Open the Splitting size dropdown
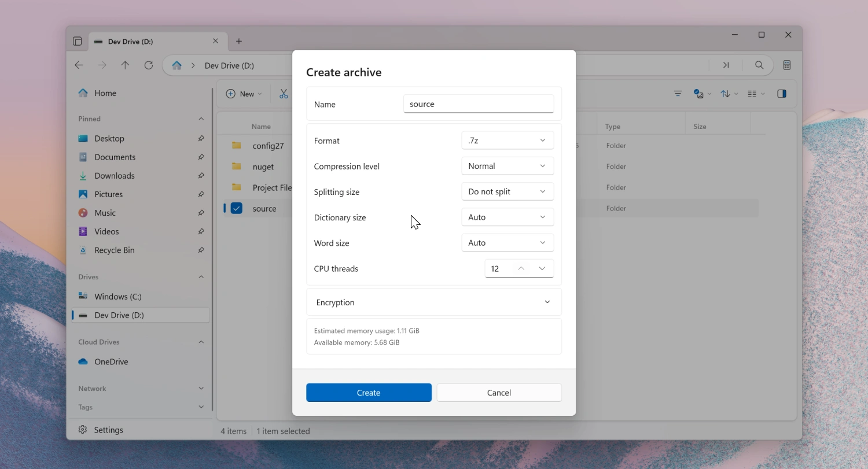This screenshot has height=469, width=868. pos(507,191)
